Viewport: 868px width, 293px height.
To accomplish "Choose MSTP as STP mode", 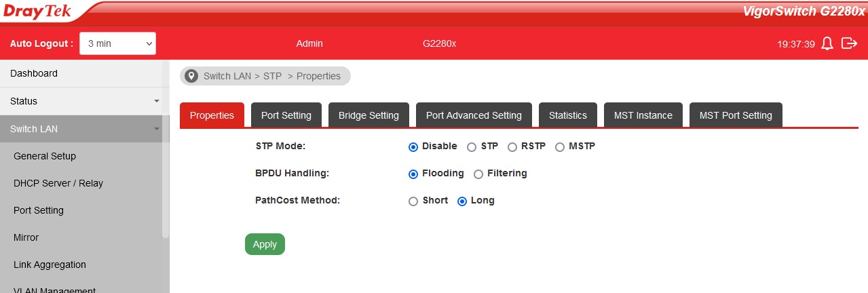I will [560, 146].
